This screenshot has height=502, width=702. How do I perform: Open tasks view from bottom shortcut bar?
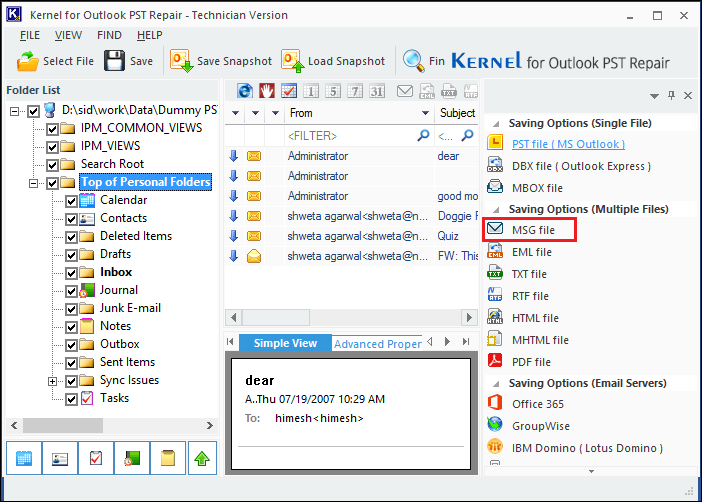(96, 458)
